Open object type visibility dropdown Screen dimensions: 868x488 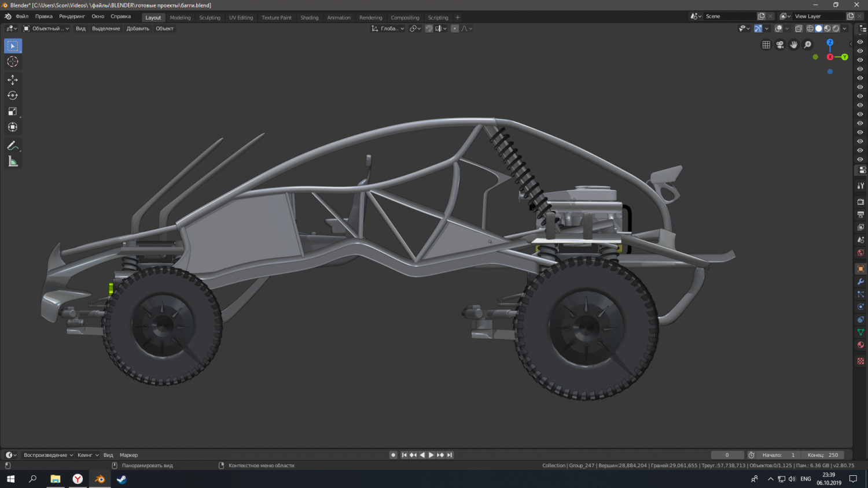point(744,28)
